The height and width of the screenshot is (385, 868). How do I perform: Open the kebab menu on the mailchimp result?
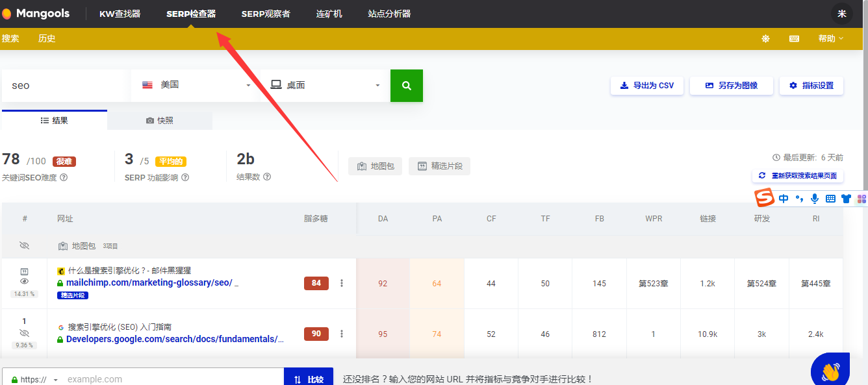click(342, 283)
